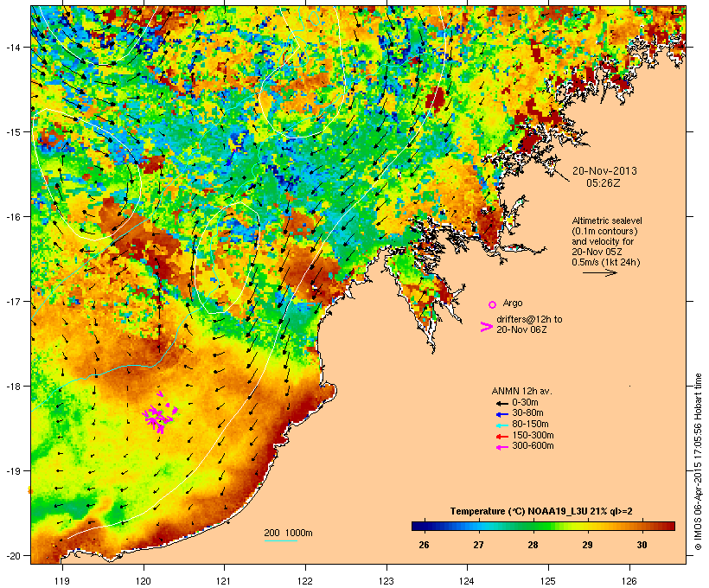Click the green 28° section of colorbar

click(533, 526)
